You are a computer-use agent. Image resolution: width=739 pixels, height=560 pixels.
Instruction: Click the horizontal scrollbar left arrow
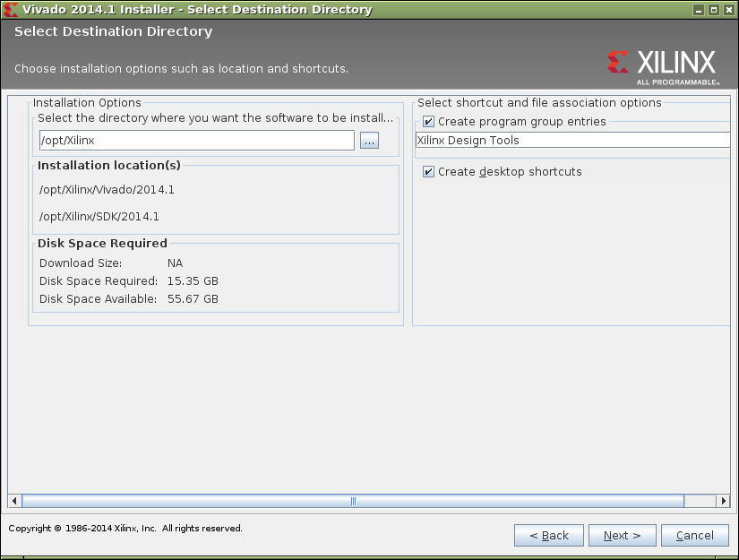tap(14, 501)
